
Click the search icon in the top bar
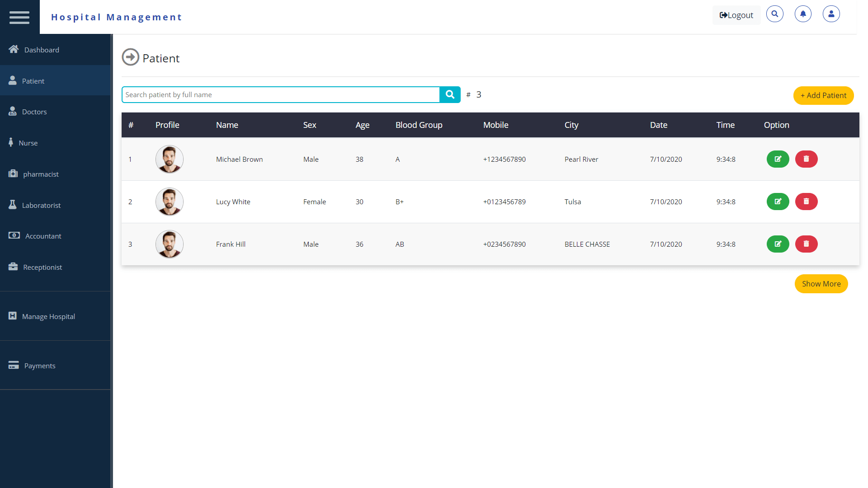tap(775, 14)
